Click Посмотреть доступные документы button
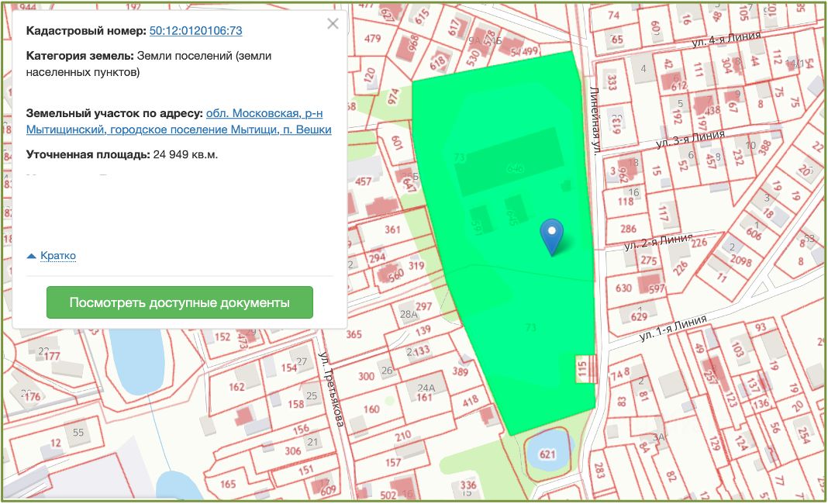The image size is (828, 504). click(x=180, y=302)
